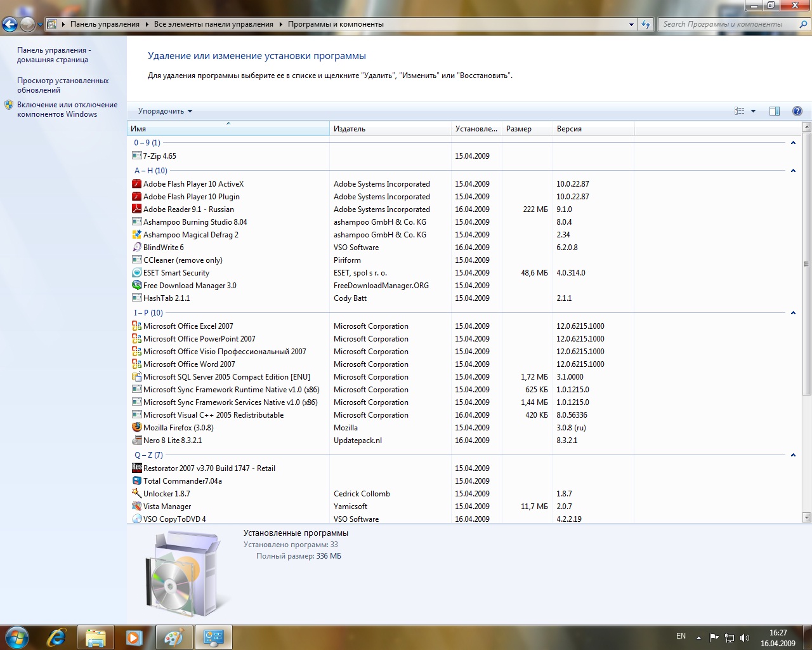Show hidden tray icons arrow

698,637
